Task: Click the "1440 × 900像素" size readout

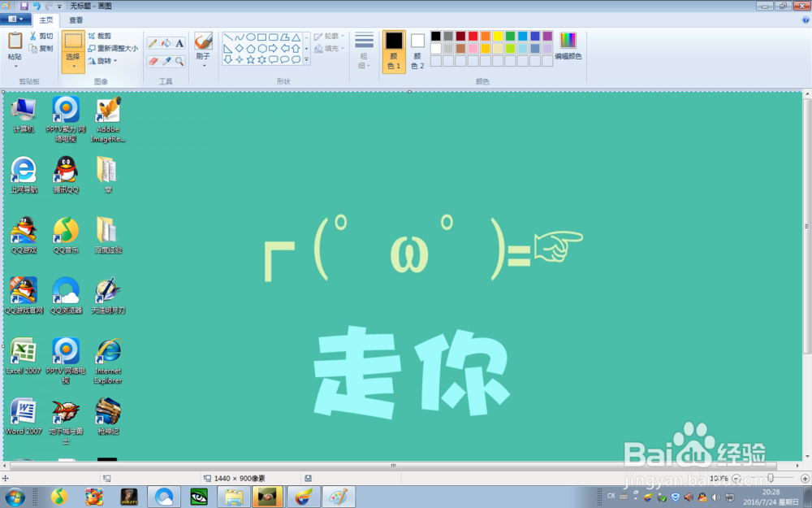Action: (240, 479)
